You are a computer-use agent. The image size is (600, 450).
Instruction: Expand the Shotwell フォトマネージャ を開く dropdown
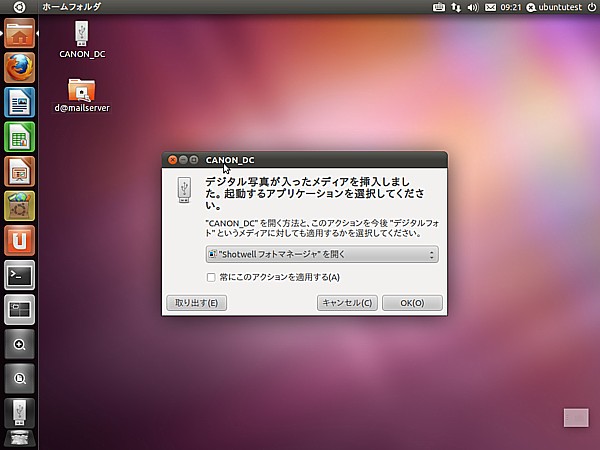(x=322, y=254)
